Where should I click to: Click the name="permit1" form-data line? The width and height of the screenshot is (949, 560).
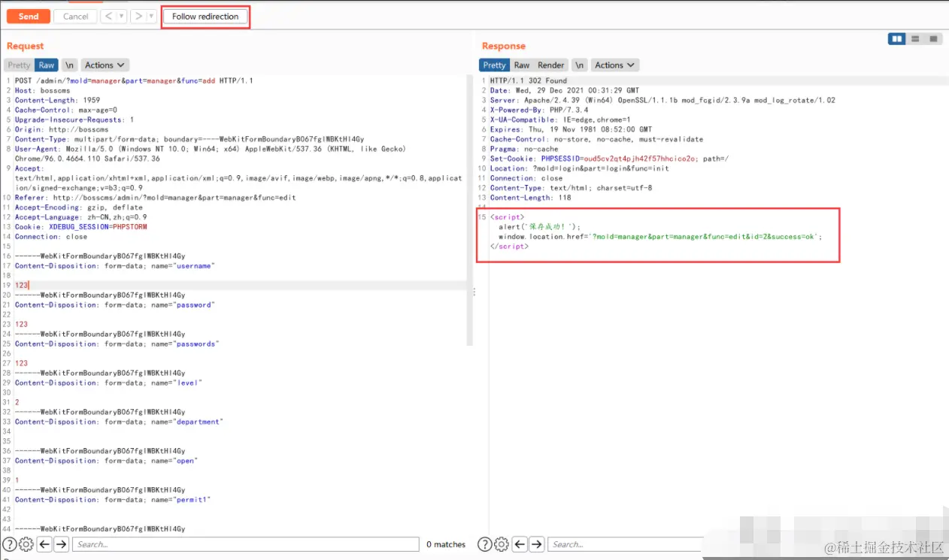(x=113, y=499)
